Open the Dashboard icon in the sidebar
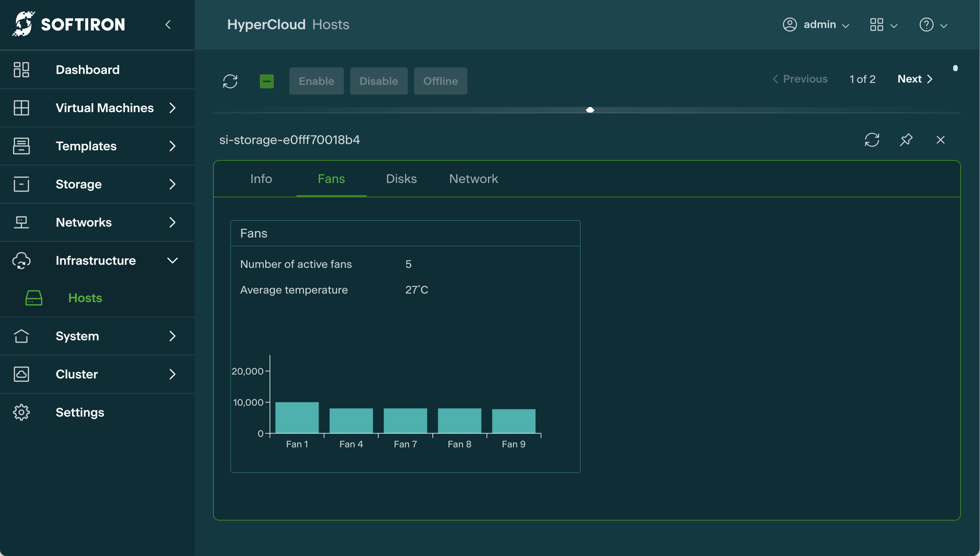980x556 pixels. tap(21, 70)
